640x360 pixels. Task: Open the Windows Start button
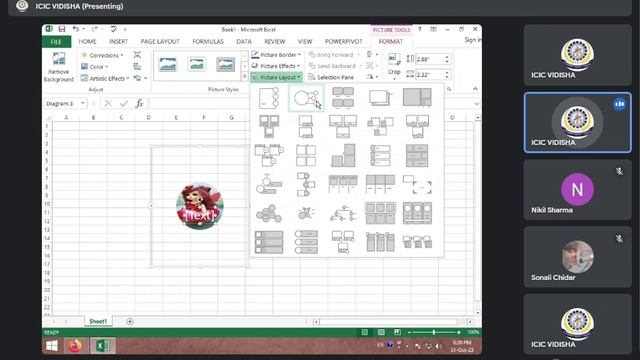point(52,346)
